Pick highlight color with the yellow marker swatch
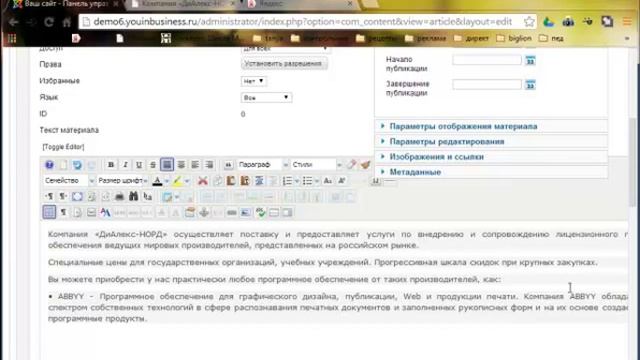This screenshot has width=640, height=360. pos(177,181)
